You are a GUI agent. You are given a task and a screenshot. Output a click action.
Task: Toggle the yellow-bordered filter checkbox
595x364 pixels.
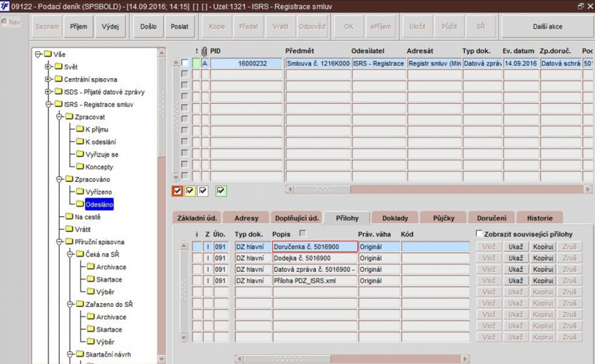[190, 191]
